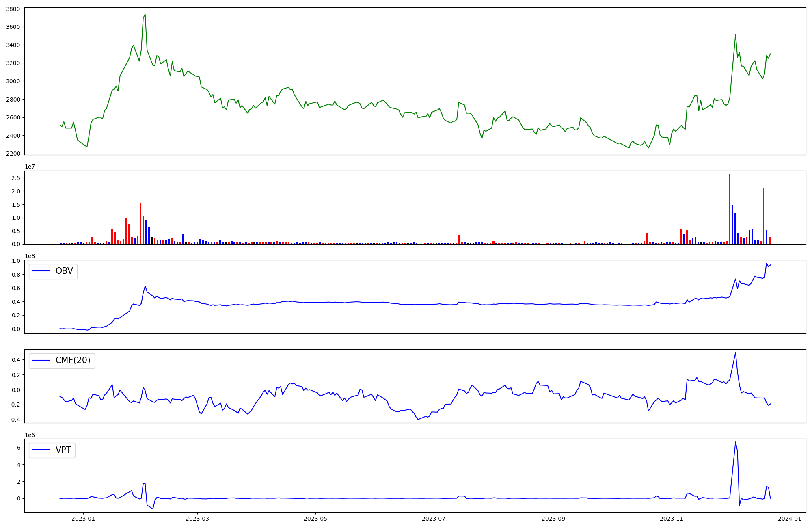The image size is (812, 528).
Task: Click the CMF line's highest peak
Action: point(735,353)
